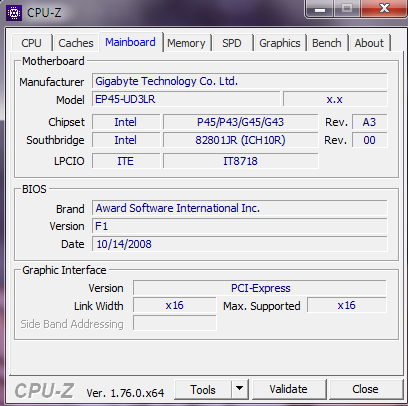Click the version text Ver. 1.76.0.x64
The height and width of the screenshot is (406, 408).
coord(125,393)
